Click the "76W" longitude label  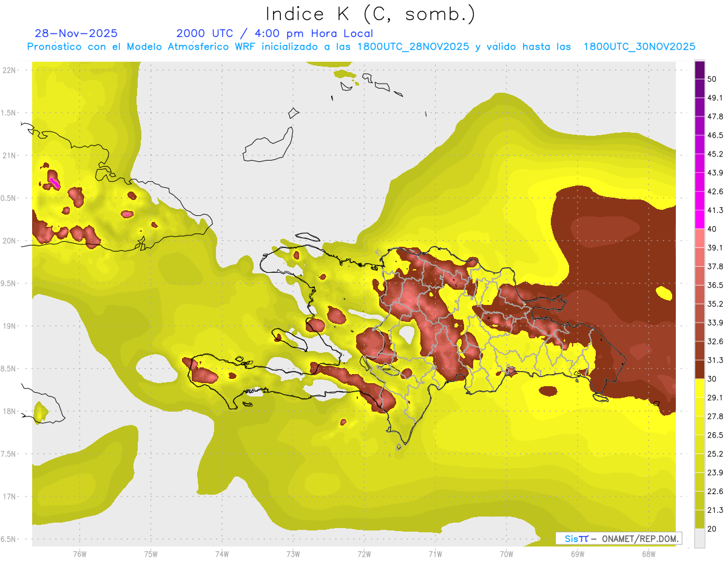(x=79, y=554)
